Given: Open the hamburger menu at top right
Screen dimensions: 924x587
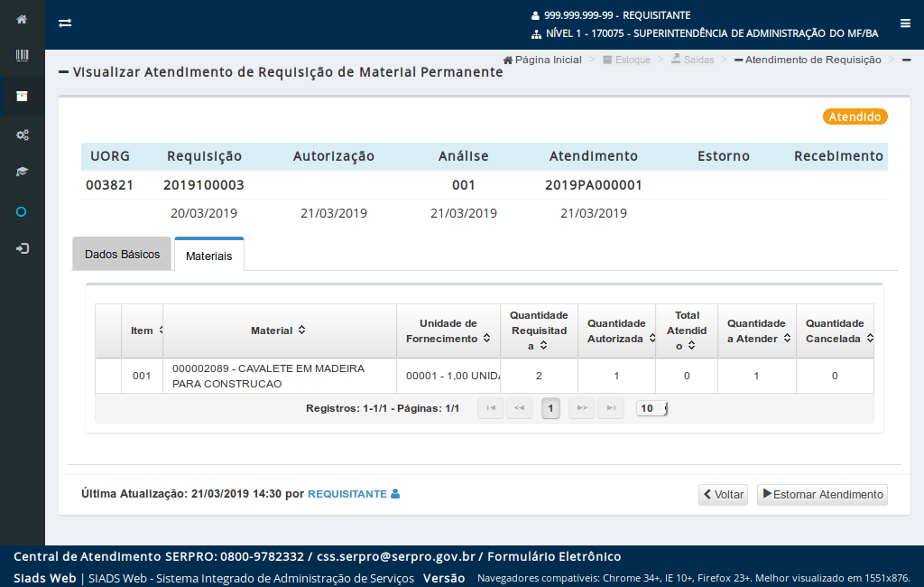Looking at the screenshot, I should pyautogui.click(x=905, y=23).
